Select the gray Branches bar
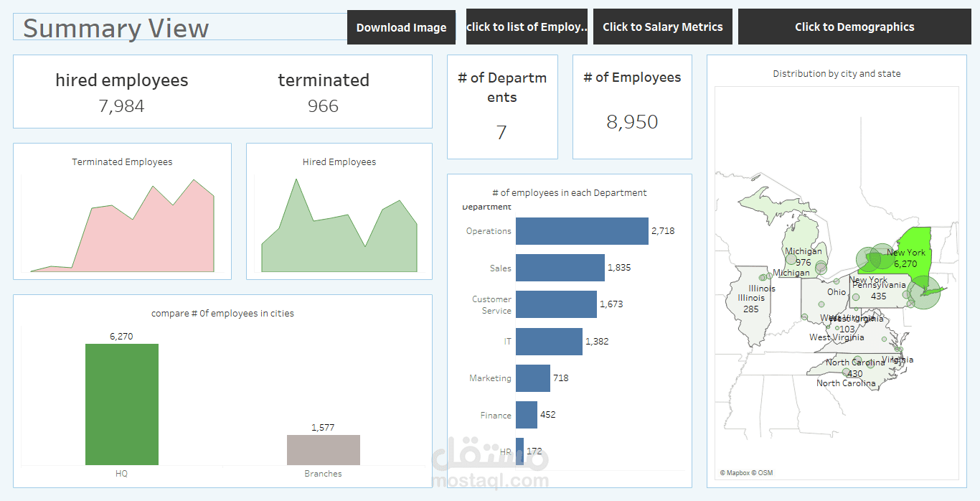Viewport: 980px width, 501px height. pyautogui.click(x=324, y=450)
